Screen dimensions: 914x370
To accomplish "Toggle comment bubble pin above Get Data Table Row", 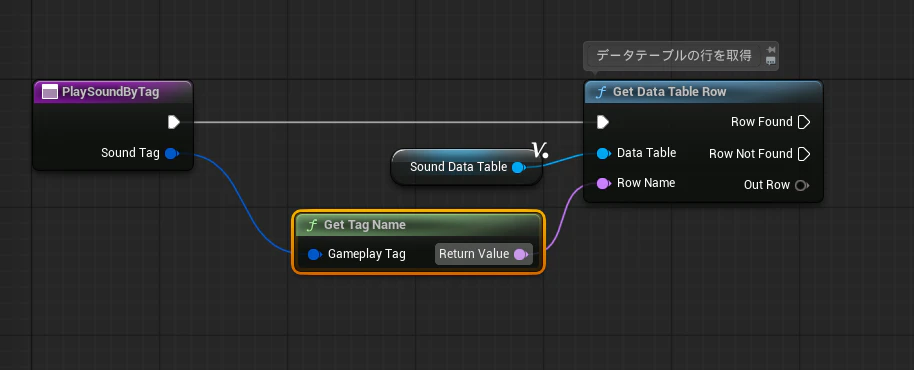I will (x=771, y=50).
